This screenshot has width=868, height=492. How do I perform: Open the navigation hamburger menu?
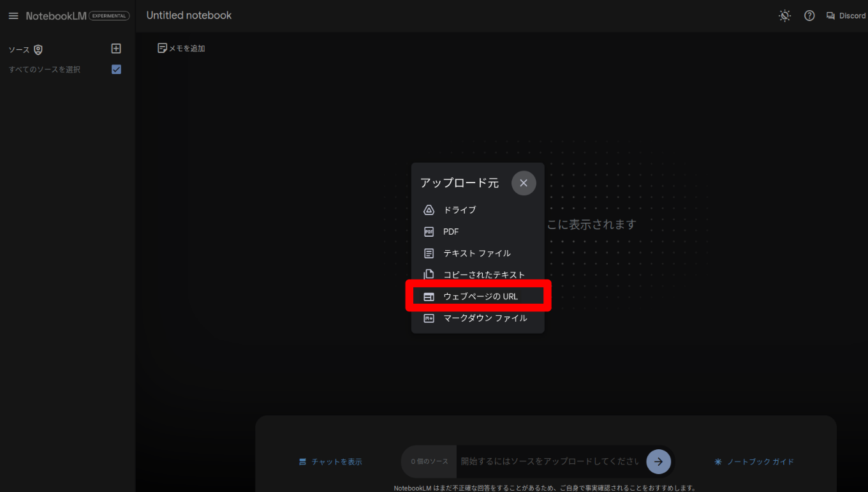(13, 15)
